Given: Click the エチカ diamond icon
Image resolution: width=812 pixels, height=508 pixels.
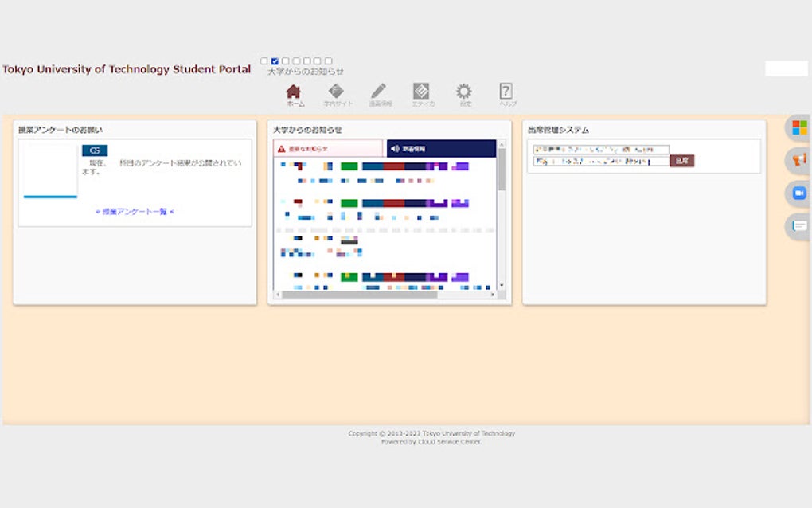Looking at the screenshot, I should (x=422, y=94).
